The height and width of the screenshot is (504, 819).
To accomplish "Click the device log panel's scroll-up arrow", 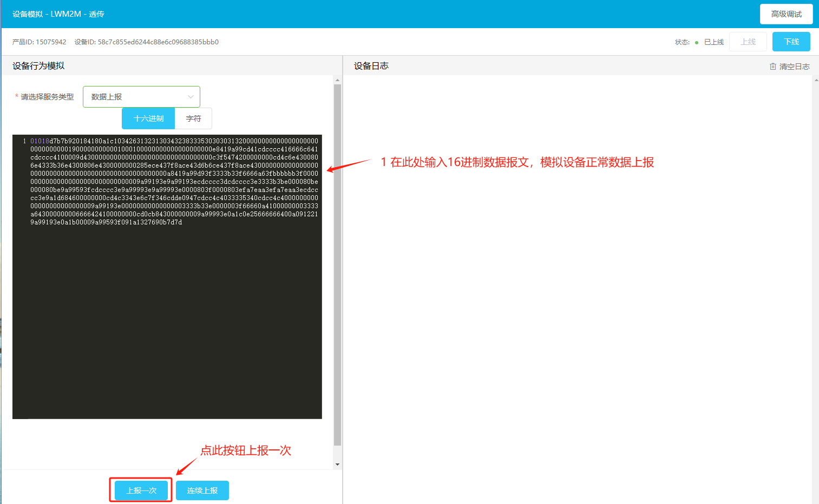I will (x=816, y=80).
